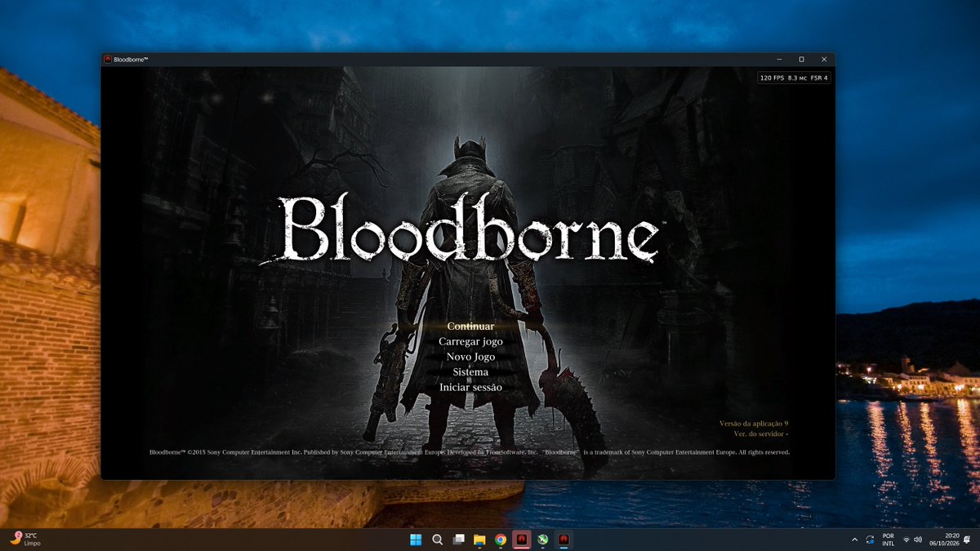
Task: Open the volume speaker tray icon
Action: (918, 540)
